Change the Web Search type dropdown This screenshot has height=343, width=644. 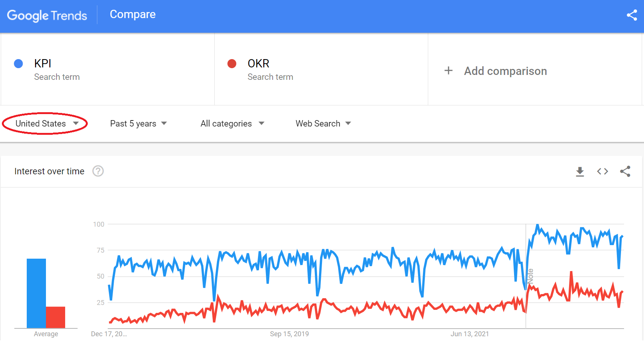323,123
